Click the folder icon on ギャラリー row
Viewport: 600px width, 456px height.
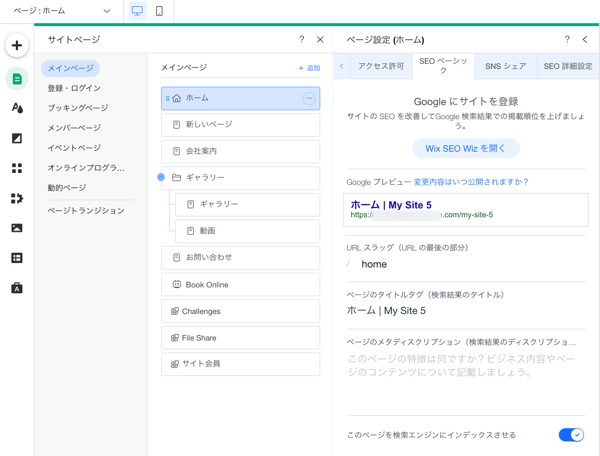176,178
